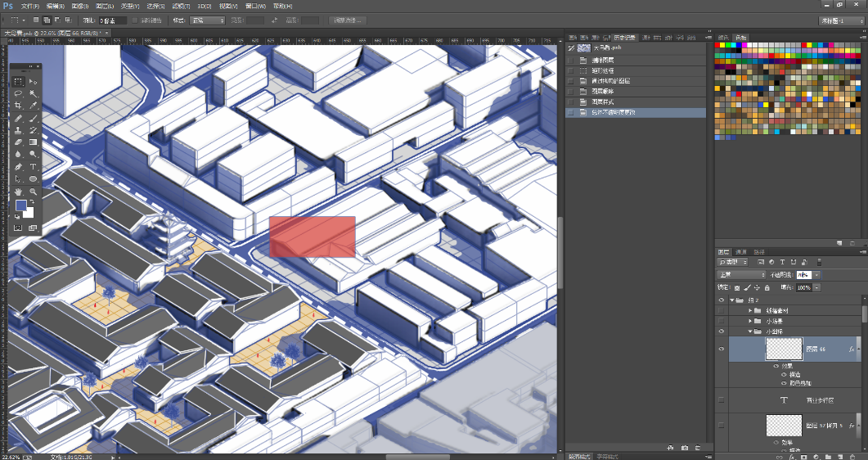This screenshot has height=460, width=868.
Task: Hide the 图层 66 layer
Action: (x=721, y=349)
